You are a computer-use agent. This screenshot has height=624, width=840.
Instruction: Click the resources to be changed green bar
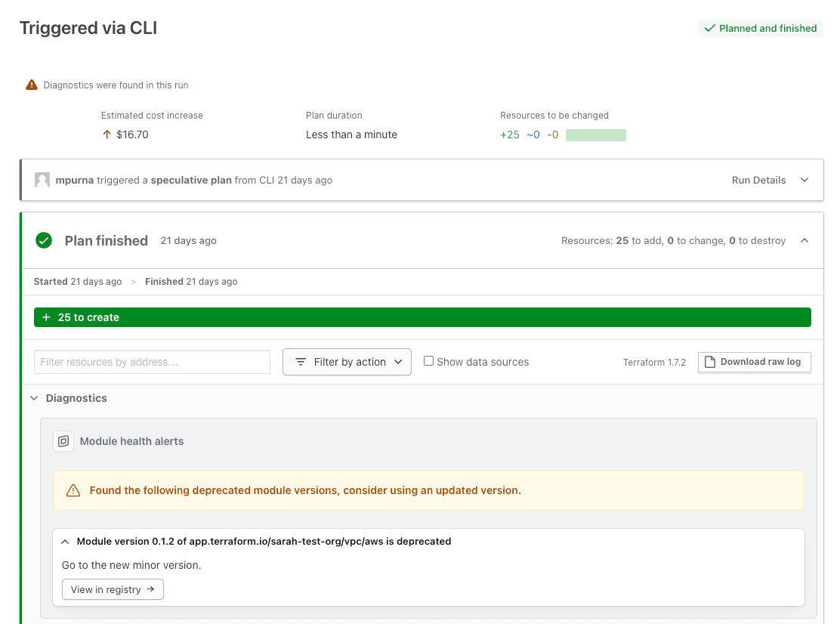[595, 135]
